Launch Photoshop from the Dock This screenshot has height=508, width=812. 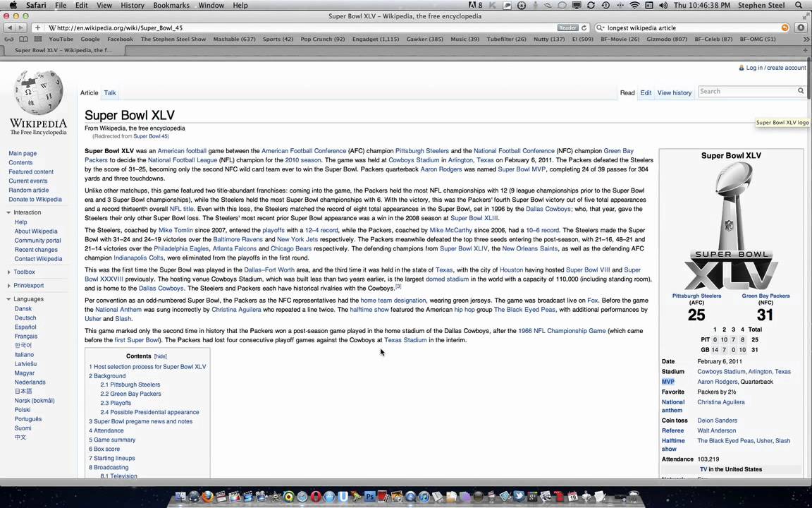point(370,497)
